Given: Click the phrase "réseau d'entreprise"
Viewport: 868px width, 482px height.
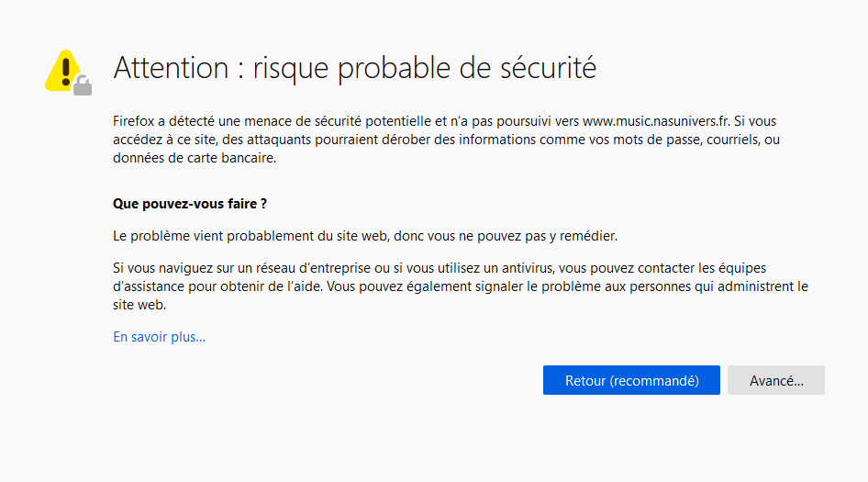Looking at the screenshot, I should (298, 267).
